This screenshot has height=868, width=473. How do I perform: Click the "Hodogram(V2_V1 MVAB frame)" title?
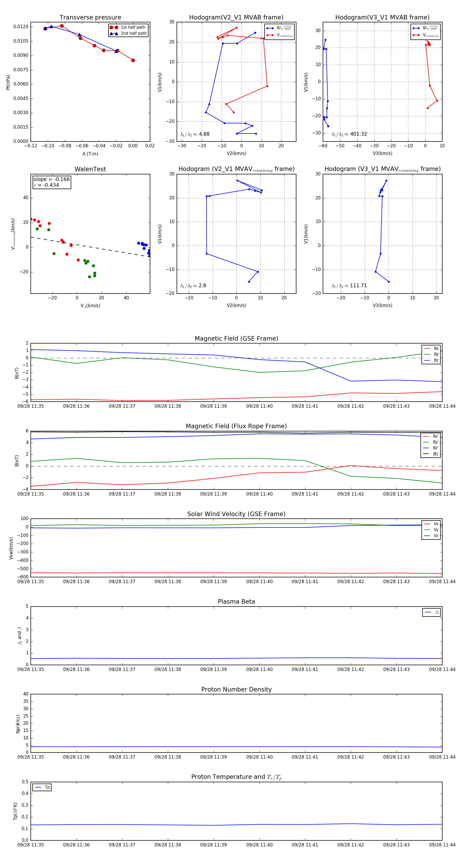[236, 18]
